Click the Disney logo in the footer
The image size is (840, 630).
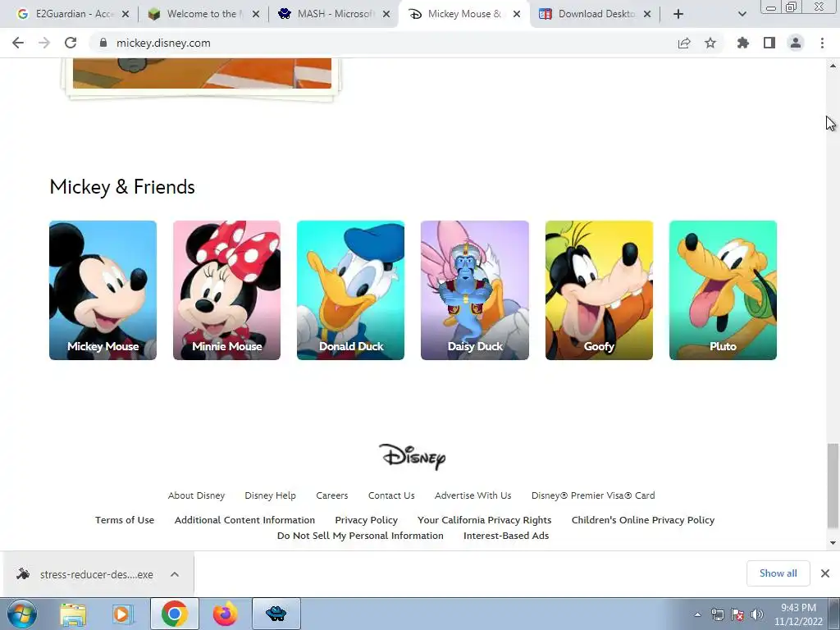(412, 457)
